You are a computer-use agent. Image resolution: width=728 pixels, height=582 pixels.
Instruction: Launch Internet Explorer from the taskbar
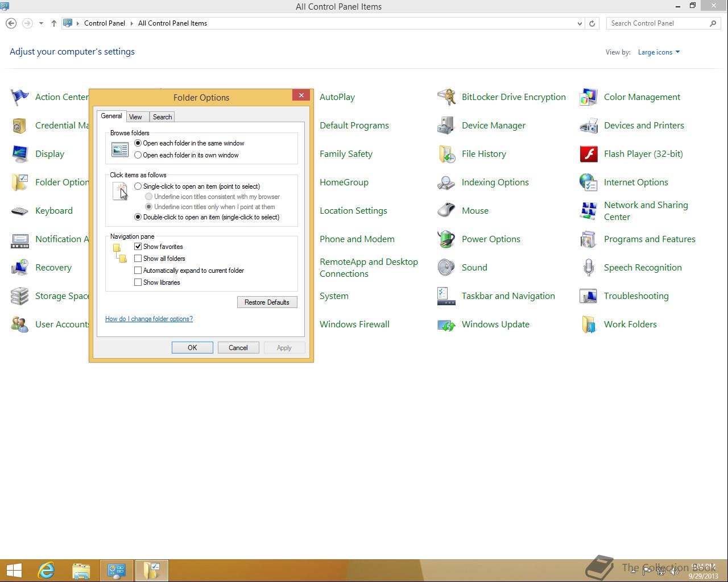point(46,570)
